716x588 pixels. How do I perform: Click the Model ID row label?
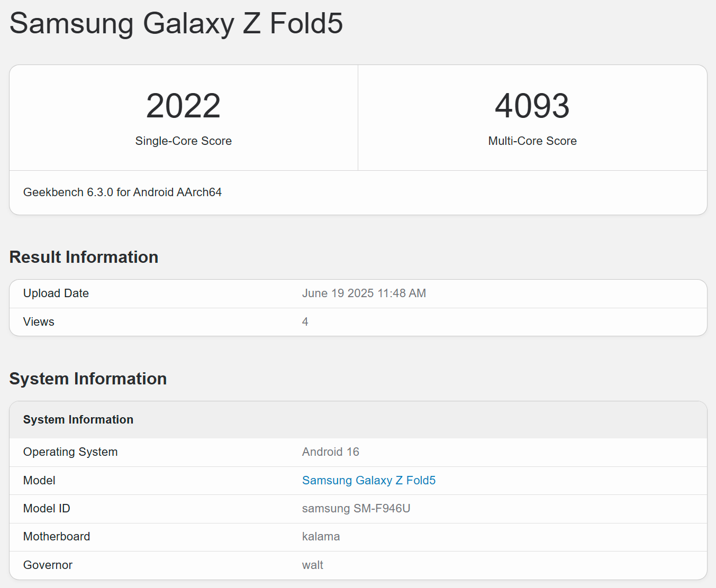(x=47, y=509)
